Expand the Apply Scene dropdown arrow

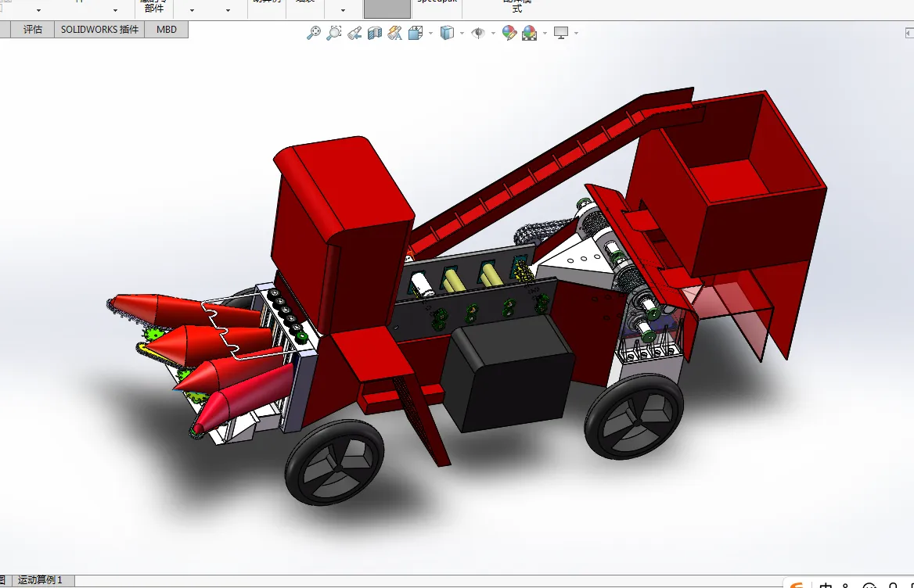coord(545,33)
